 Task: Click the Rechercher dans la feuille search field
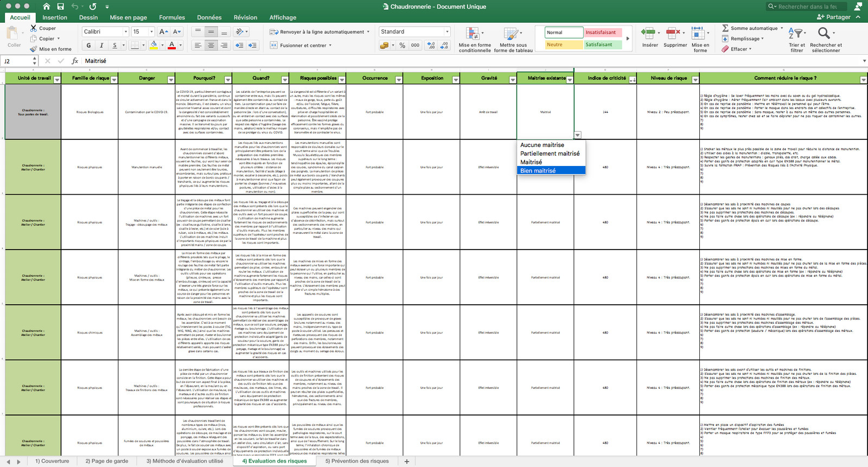(x=806, y=7)
